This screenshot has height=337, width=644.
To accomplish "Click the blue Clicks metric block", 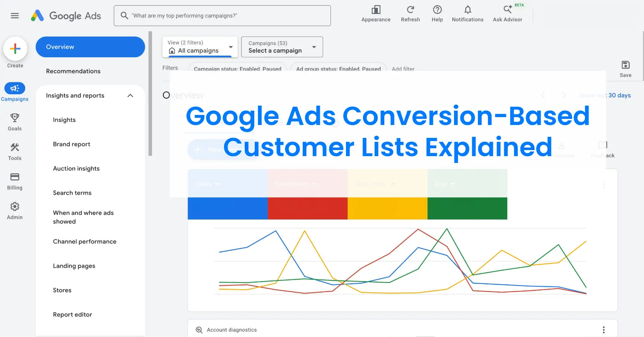I will coord(228,194).
